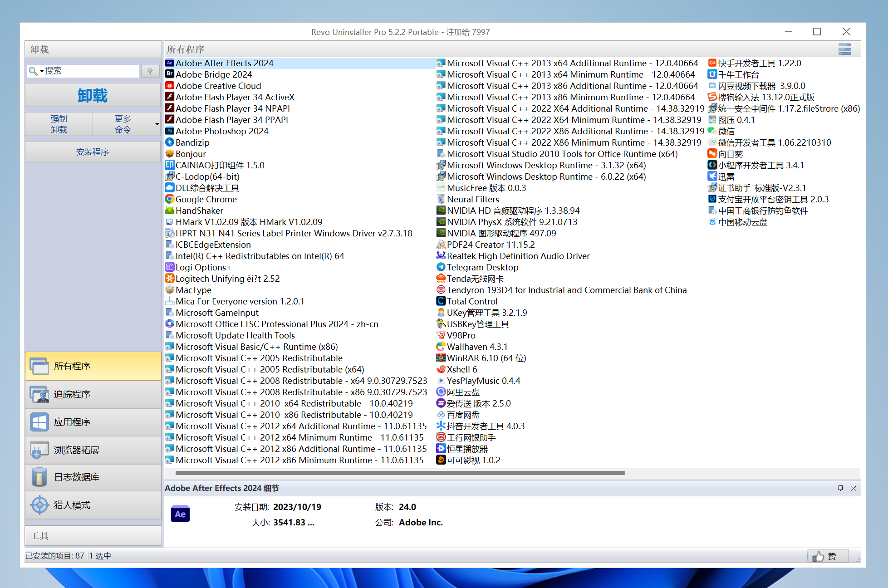
Task: Click the 安装程序 button
Action: click(x=93, y=152)
